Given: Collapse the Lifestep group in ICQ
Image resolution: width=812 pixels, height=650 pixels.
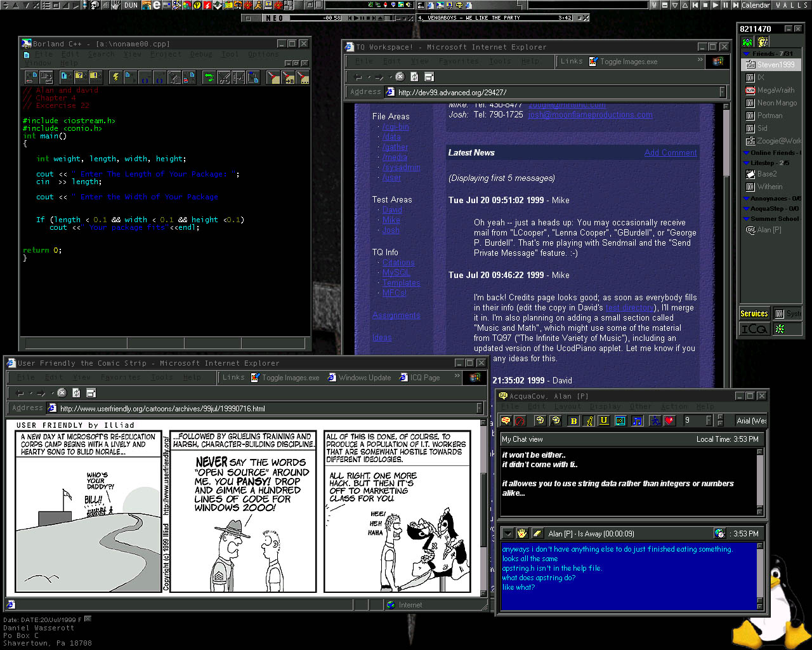Looking at the screenshot, I should tap(746, 163).
